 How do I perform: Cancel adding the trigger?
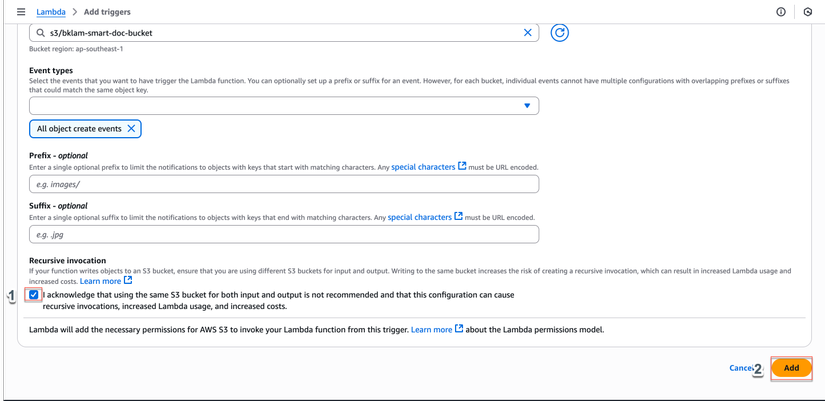(740, 368)
